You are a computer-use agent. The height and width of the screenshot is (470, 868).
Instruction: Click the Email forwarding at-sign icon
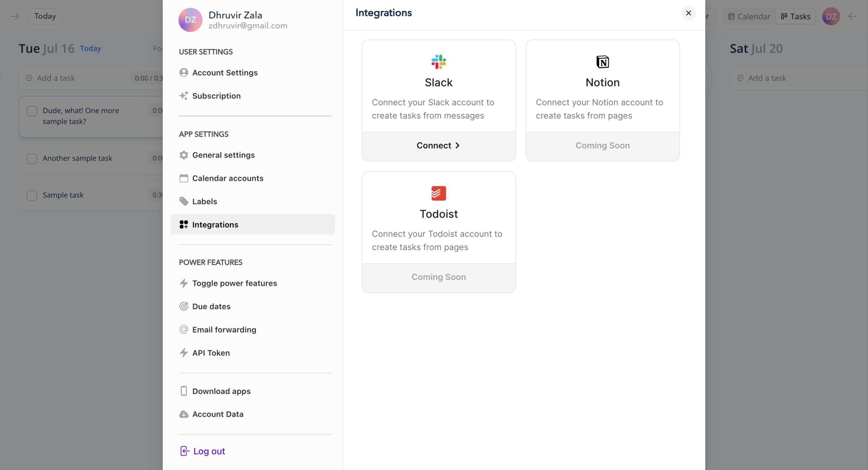click(184, 330)
